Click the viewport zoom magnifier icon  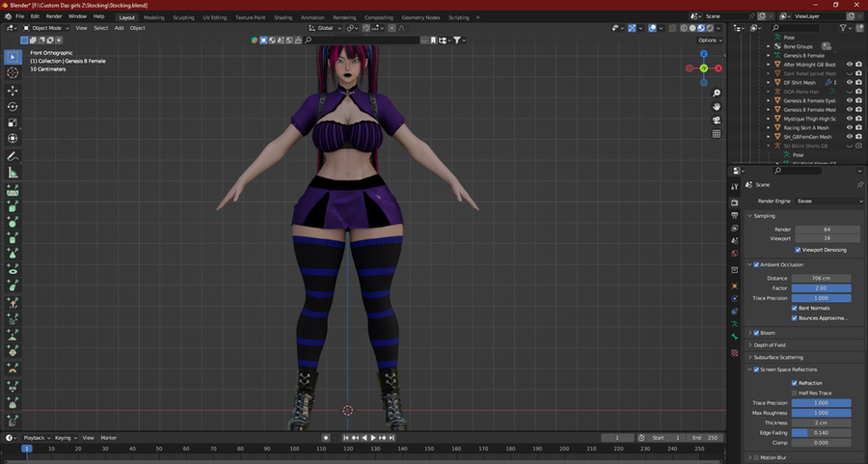716,92
